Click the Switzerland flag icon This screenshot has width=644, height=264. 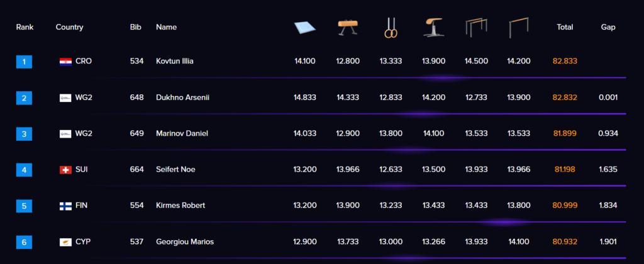65,170
